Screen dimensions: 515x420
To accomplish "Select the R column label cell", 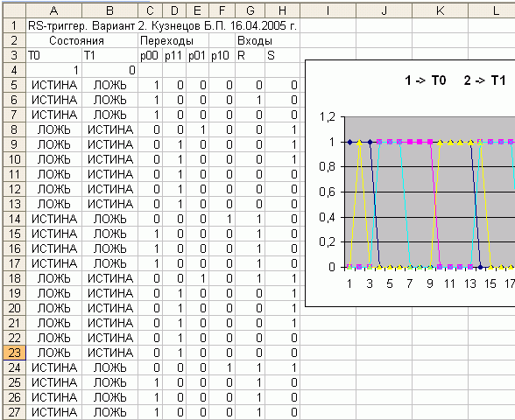I will (x=250, y=55).
